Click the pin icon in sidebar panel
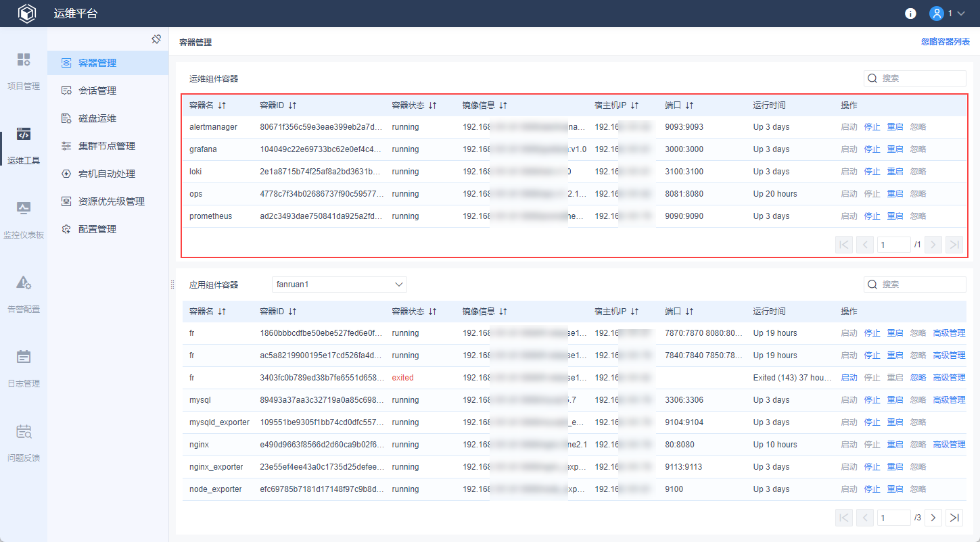Image resolution: width=980 pixels, height=542 pixels. pyautogui.click(x=156, y=40)
